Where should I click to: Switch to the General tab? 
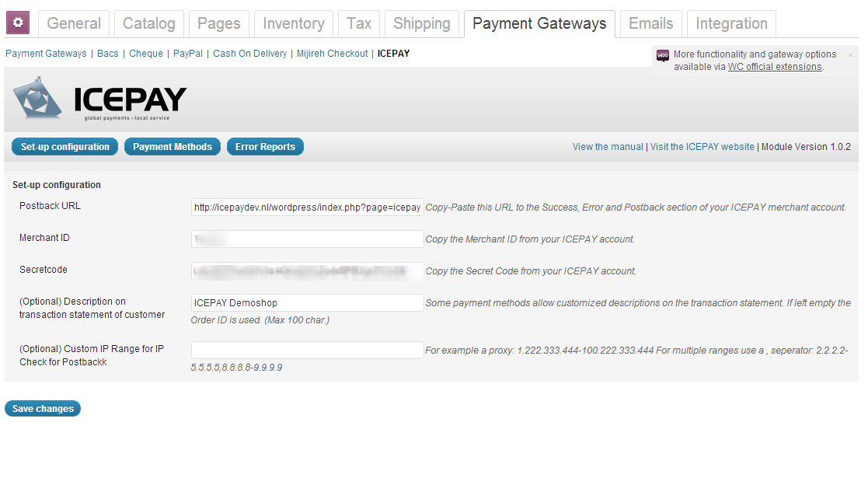pyautogui.click(x=74, y=23)
